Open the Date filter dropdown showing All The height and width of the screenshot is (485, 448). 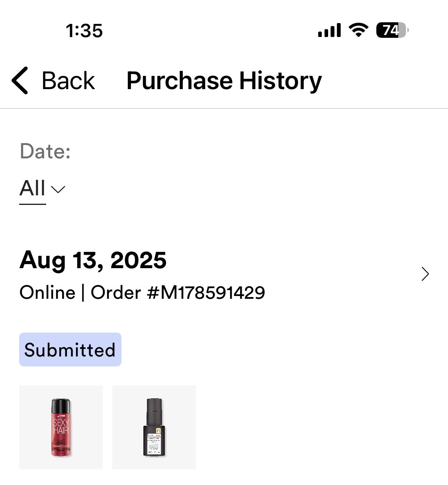coord(42,189)
